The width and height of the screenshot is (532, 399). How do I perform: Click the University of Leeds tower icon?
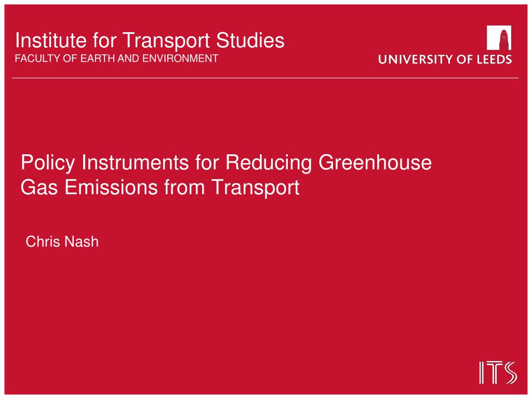(499, 37)
